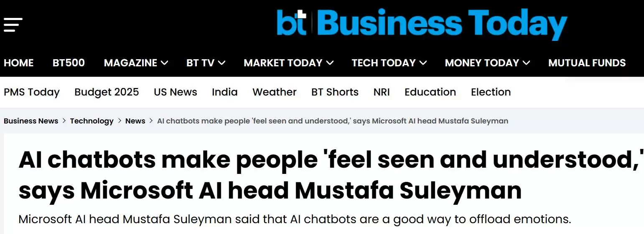Image resolution: width=644 pixels, height=234 pixels.
Task: Go to the HOME menu item
Action: coord(19,63)
